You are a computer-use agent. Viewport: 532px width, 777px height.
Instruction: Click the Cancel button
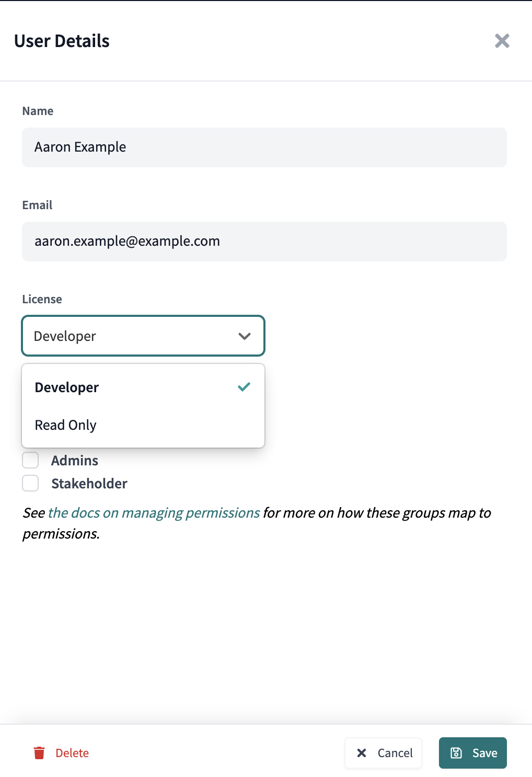(383, 753)
